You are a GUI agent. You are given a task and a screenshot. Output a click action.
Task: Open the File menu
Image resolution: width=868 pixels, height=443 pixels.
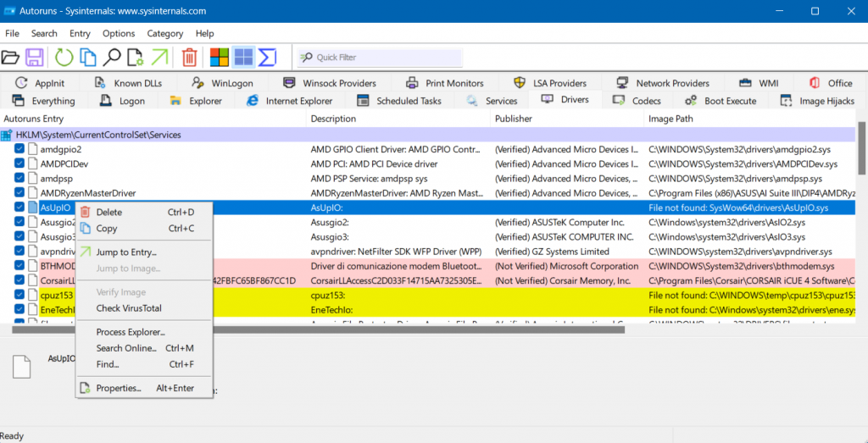click(x=12, y=33)
